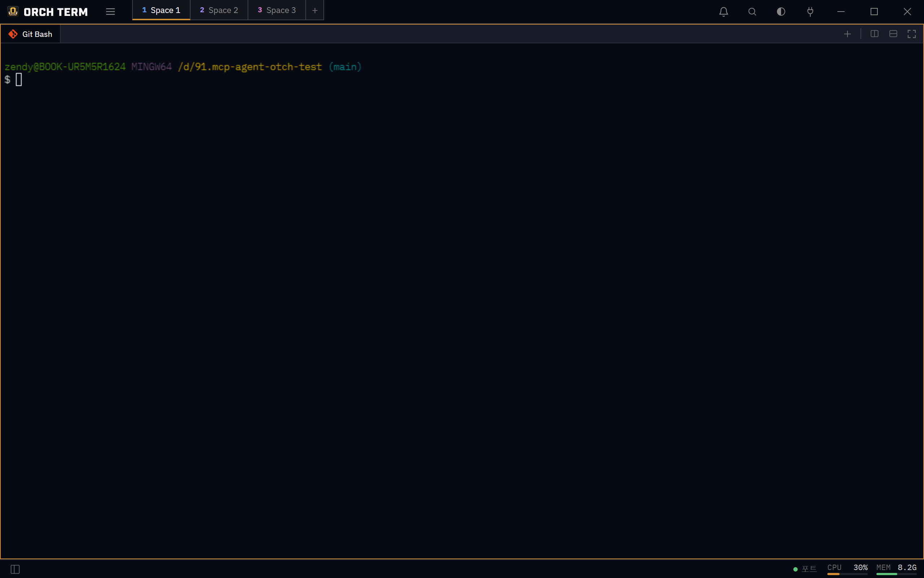The width and height of the screenshot is (924, 578).
Task: Toggle the light/dark theme
Action: coord(781,12)
